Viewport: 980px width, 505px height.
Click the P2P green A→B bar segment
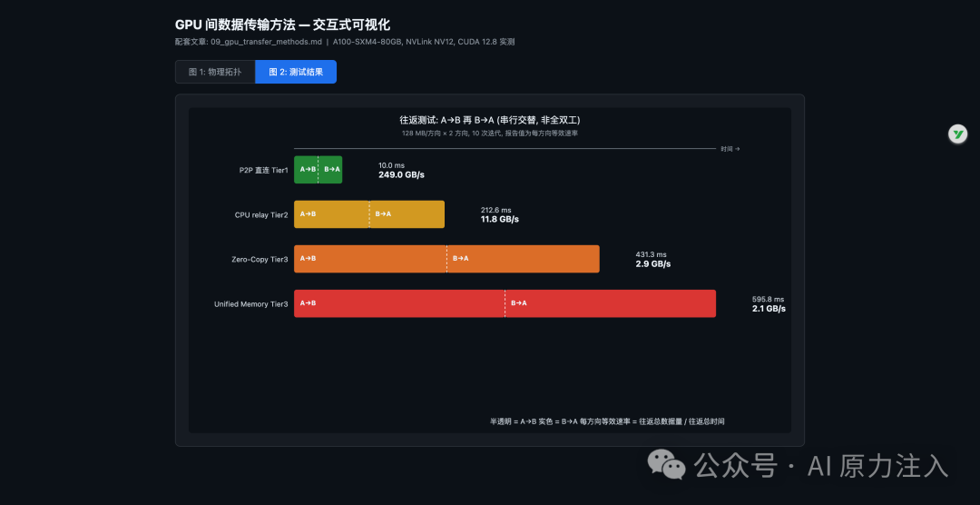coord(307,170)
